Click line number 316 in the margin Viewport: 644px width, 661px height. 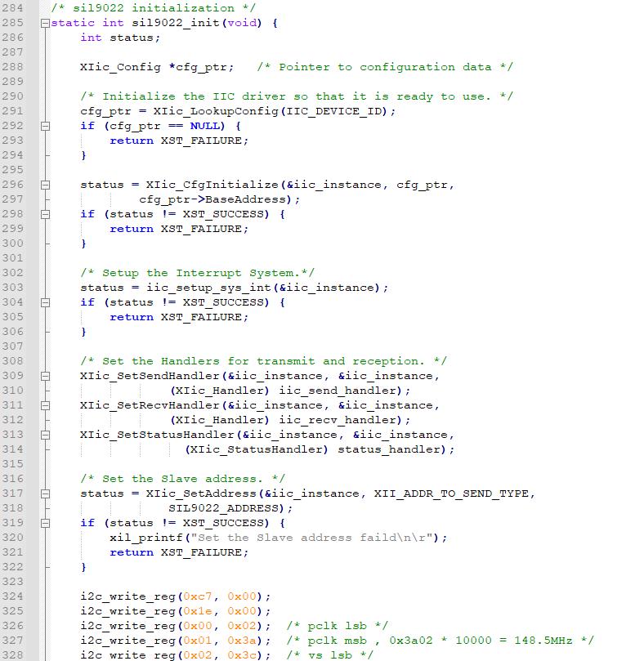pos(12,479)
